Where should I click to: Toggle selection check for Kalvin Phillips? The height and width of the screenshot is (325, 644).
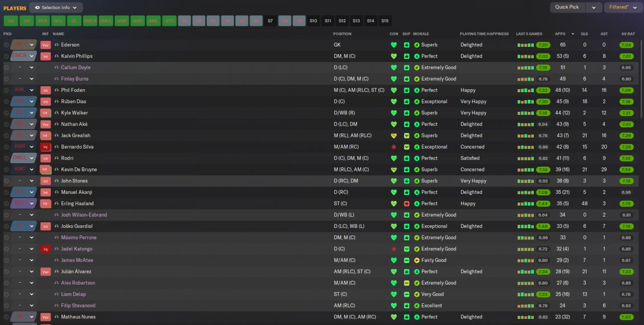(7, 56)
